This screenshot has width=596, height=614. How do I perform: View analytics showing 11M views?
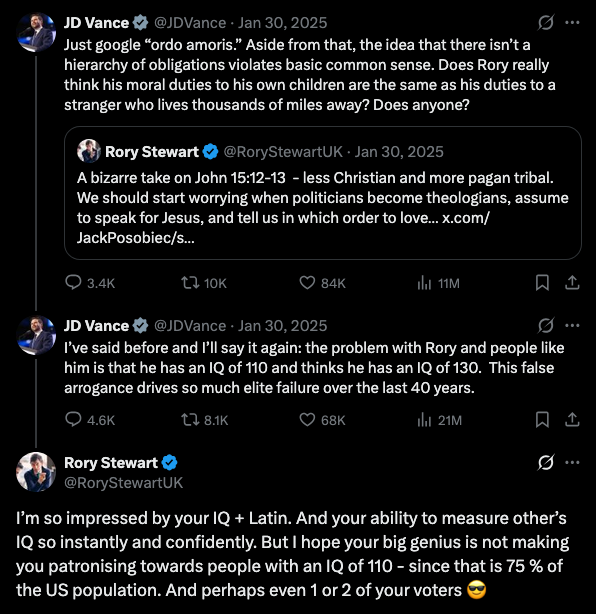point(438,283)
